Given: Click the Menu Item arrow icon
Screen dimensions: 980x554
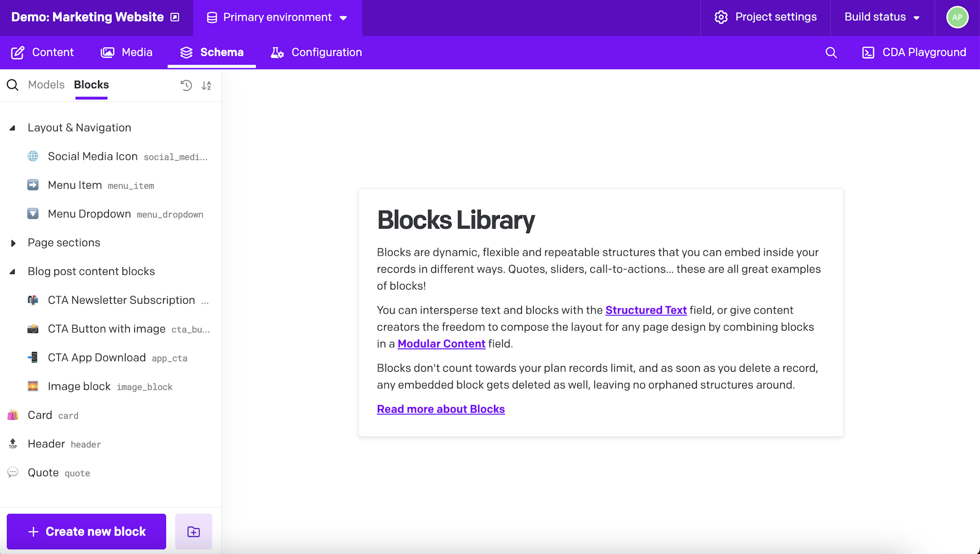Looking at the screenshot, I should tap(33, 185).
